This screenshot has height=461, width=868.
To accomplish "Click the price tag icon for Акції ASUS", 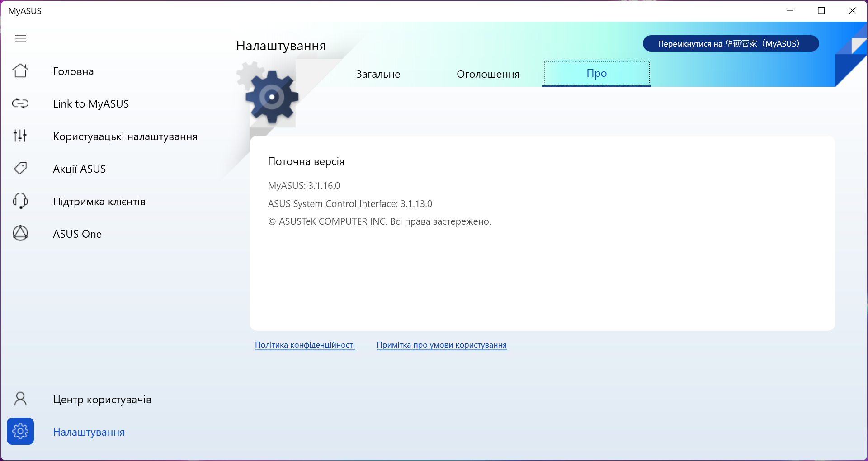I will (20, 168).
